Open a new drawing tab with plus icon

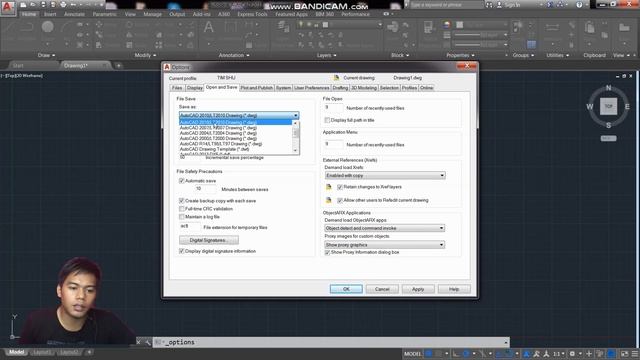tap(118, 65)
